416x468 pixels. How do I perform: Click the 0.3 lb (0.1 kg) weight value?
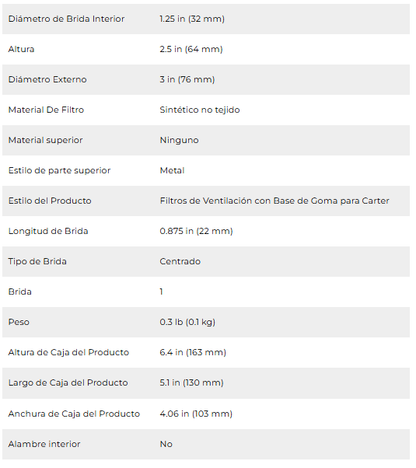tap(187, 322)
